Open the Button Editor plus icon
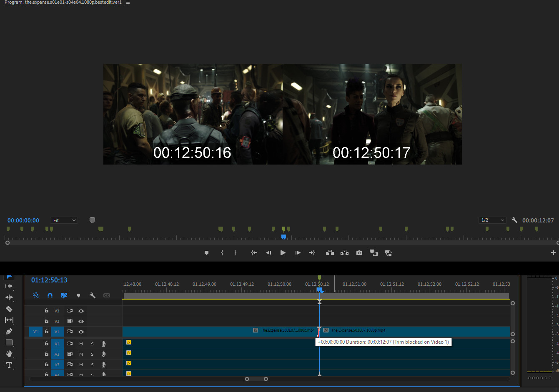The width and height of the screenshot is (559, 392). [x=553, y=253]
